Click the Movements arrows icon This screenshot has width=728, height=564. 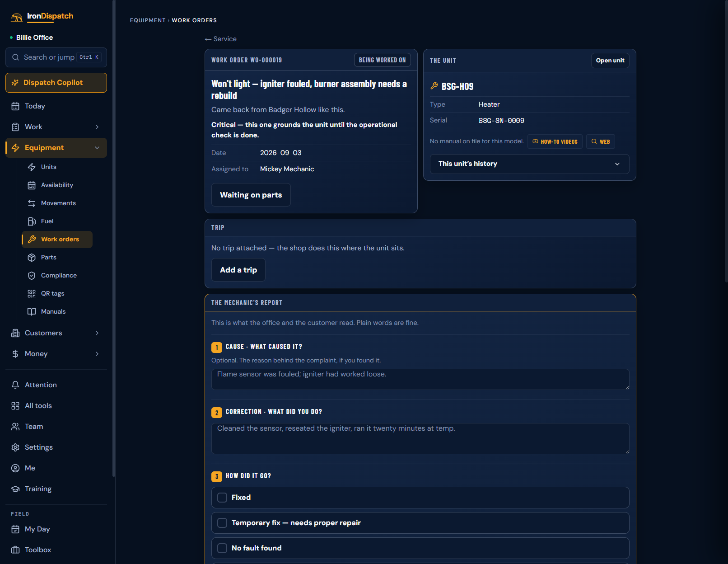(32, 203)
